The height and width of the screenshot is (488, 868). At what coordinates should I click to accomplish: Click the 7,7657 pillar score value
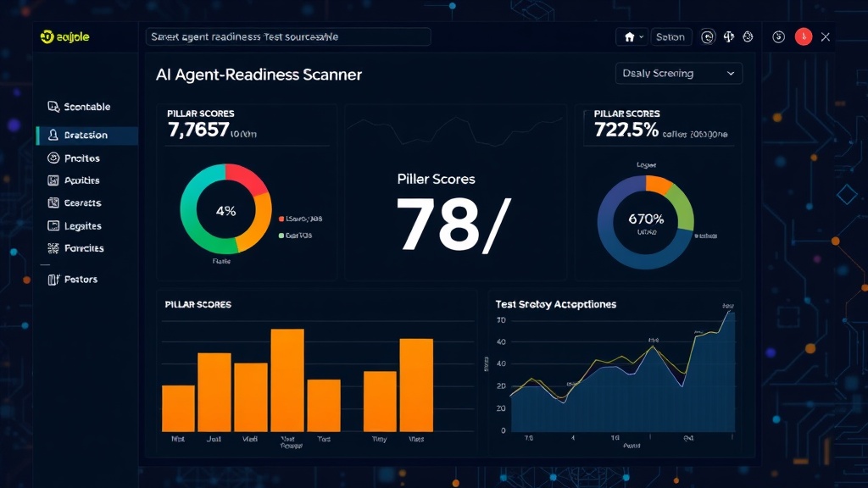198,130
